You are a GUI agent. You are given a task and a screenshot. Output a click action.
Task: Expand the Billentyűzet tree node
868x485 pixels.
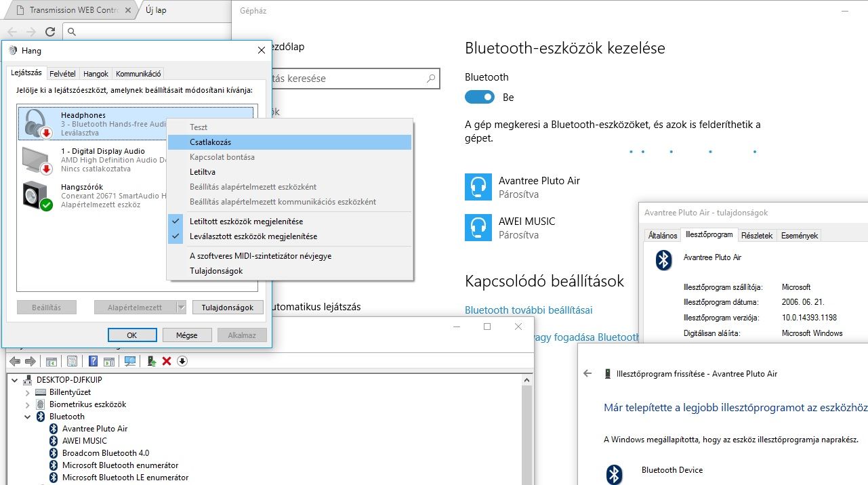(28, 392)
